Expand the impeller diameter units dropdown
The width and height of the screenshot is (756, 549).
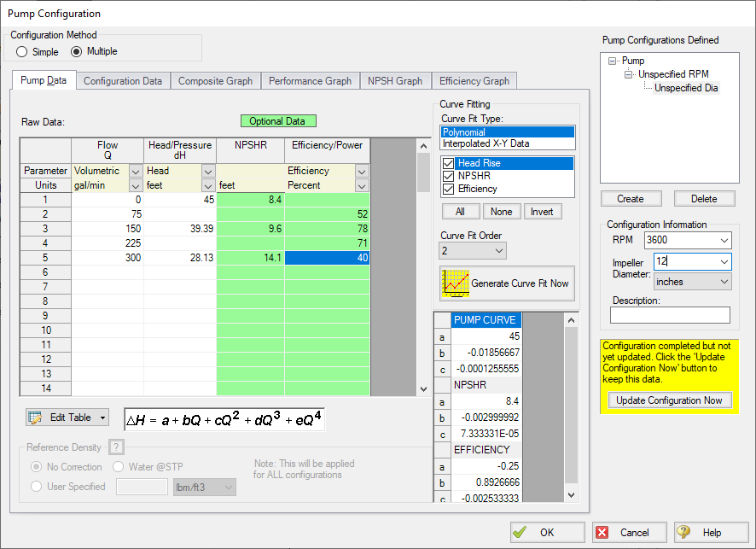(724, 282)
